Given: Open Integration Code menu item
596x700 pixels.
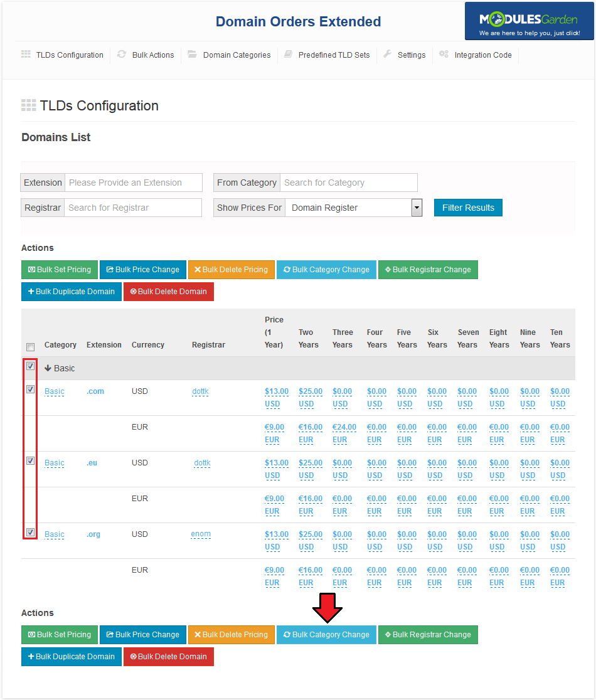Looking at the screenshot, I should [x=482, y=55].
